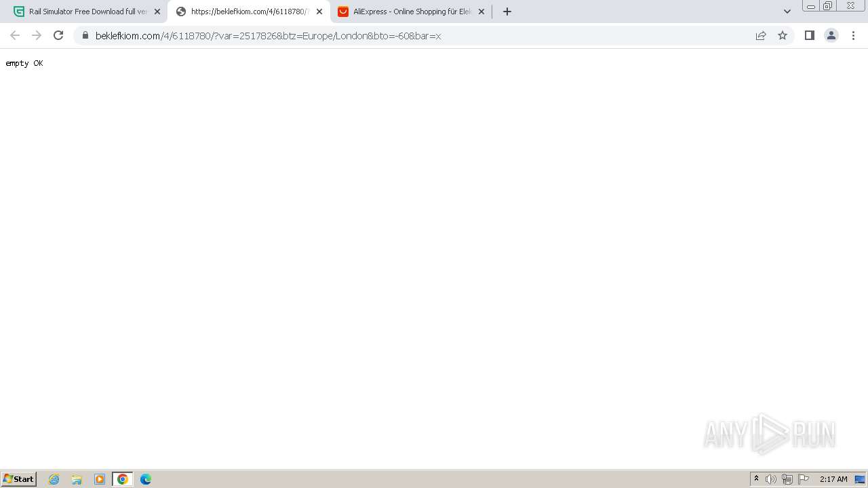The image size is (868, 488).
Task: Show hidden system tray icons
Action: [756, 479]
